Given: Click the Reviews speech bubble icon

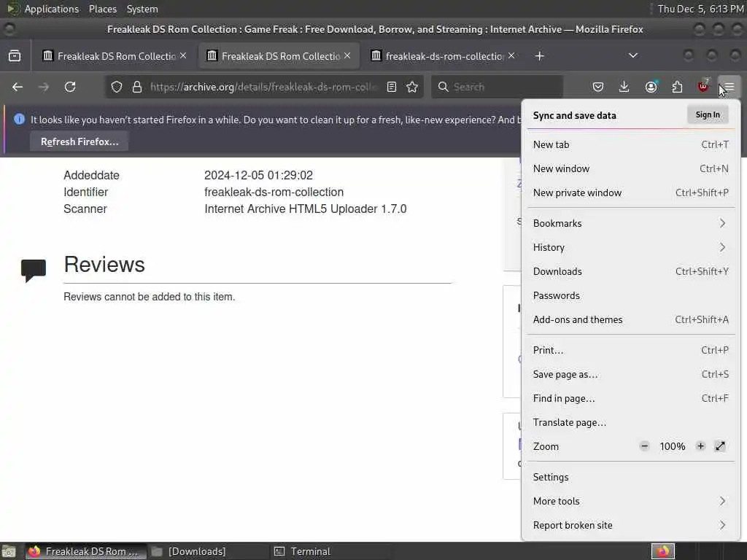Looking at the screenshot, I should tap(34, 271).
